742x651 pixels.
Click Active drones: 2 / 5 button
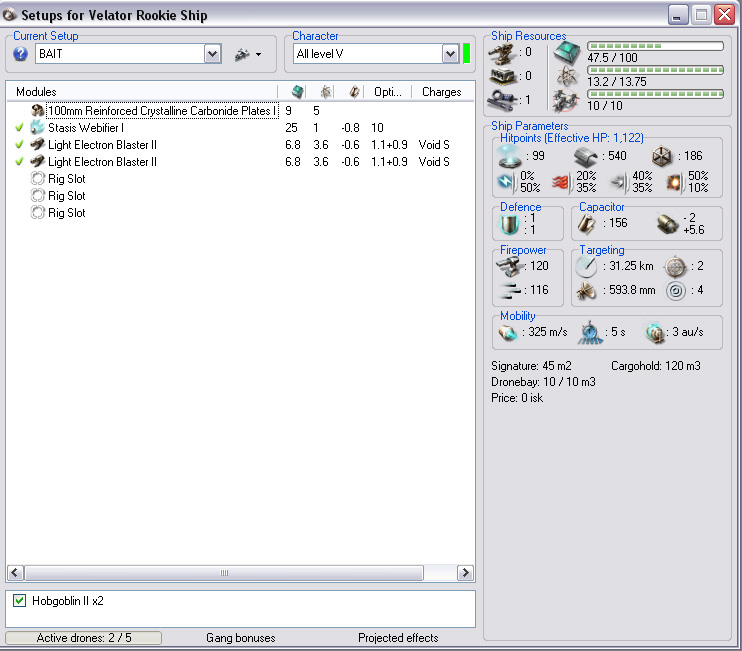84,638
